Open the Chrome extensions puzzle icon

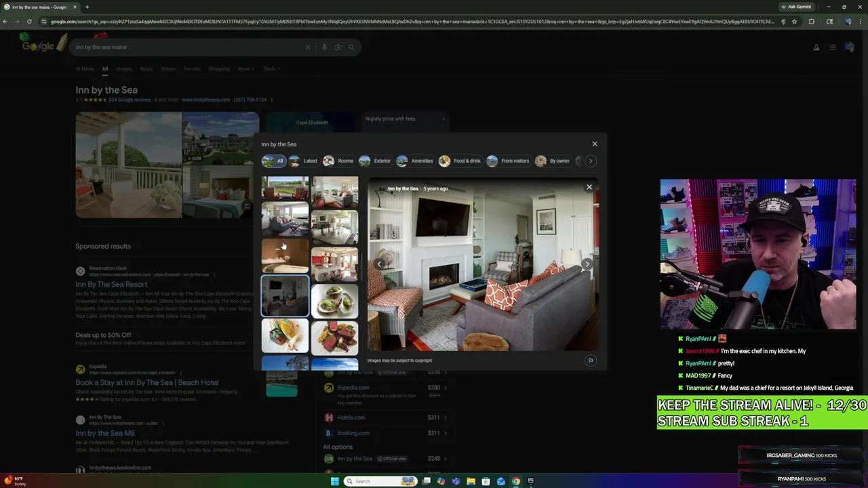tap(812, 21)
